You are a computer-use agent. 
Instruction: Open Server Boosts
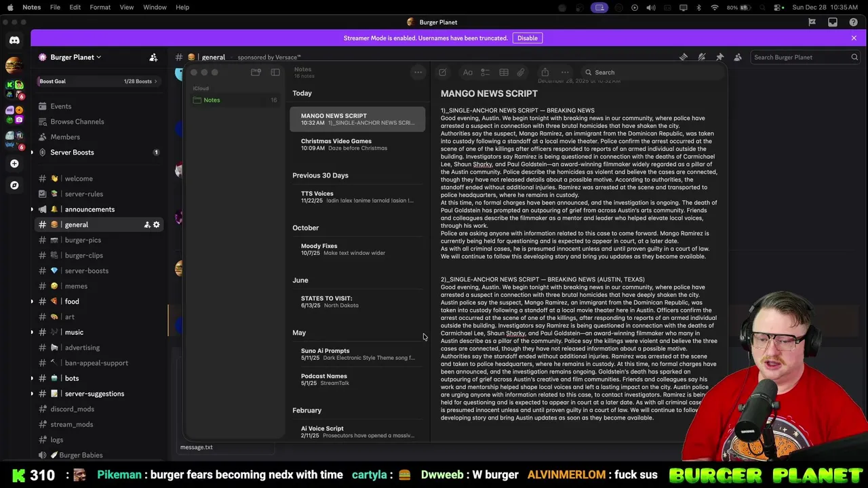(99, 152)
